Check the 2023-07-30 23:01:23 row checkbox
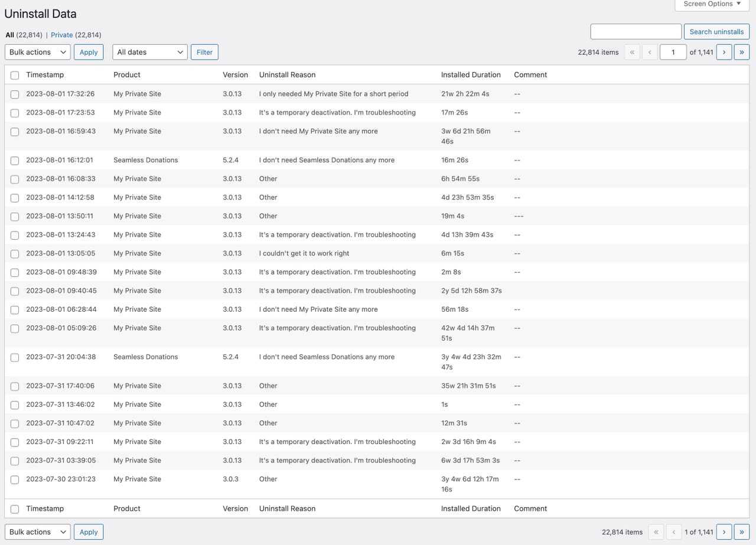 (x=15, y=479)
